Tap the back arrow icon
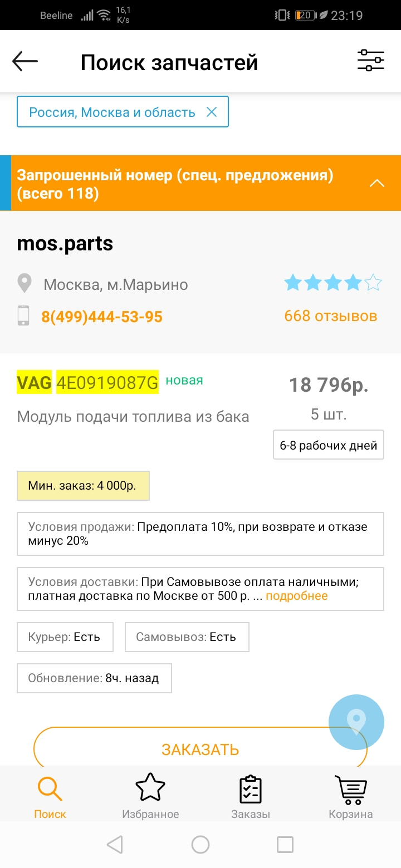This screenshot has height=868, width=401. click(x=25, y=61)
